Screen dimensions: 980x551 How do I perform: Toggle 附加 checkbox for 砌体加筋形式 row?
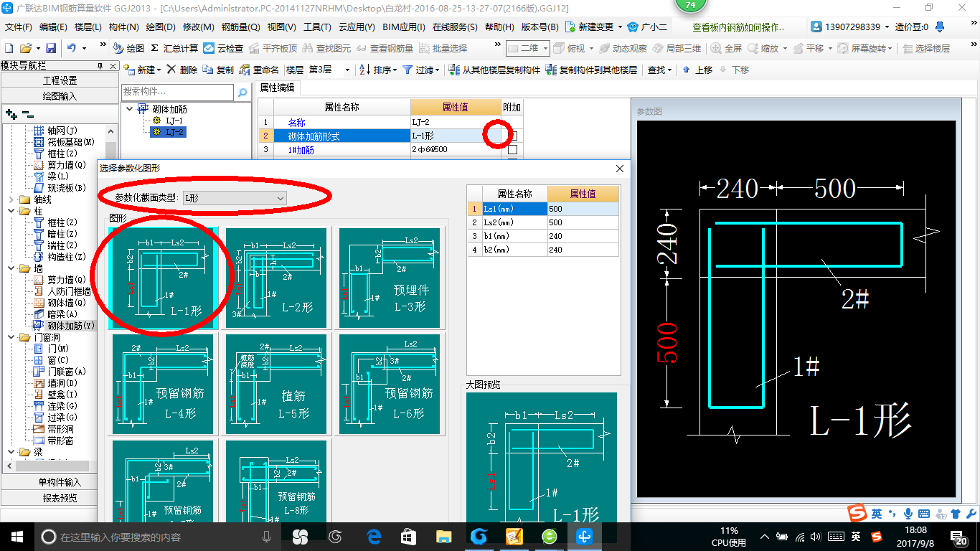[x=512, y=136]
